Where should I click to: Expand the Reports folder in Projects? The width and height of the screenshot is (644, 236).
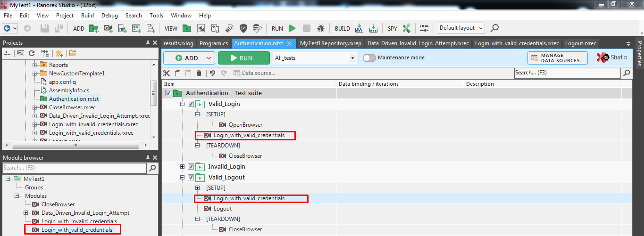[35, 65]
